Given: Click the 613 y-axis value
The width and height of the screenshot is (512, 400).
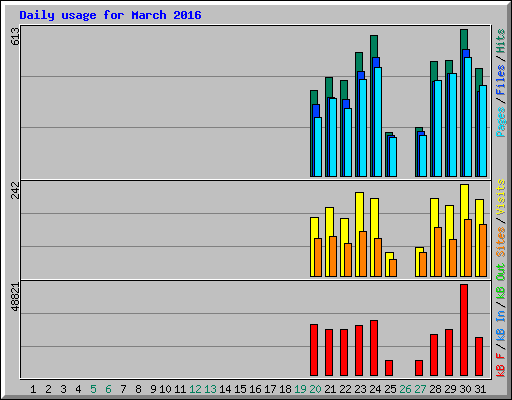Looking at the screenshot, I should point(15,36).
